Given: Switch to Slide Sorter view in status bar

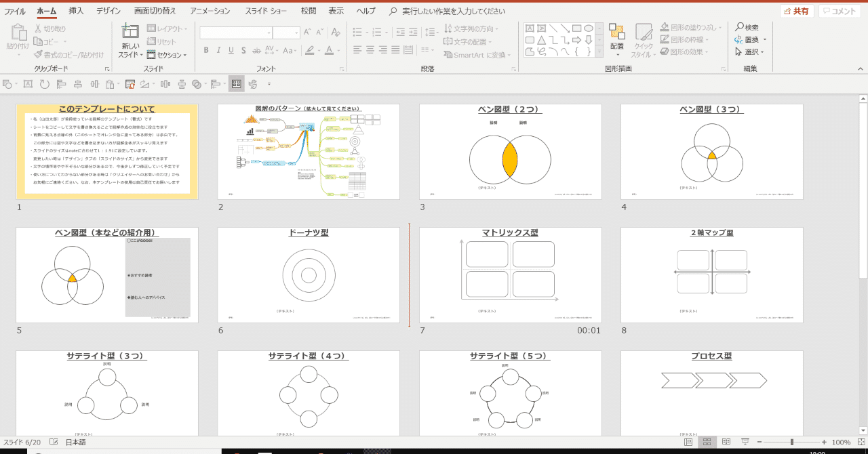Looking at the screenshot, I should 707,442.
